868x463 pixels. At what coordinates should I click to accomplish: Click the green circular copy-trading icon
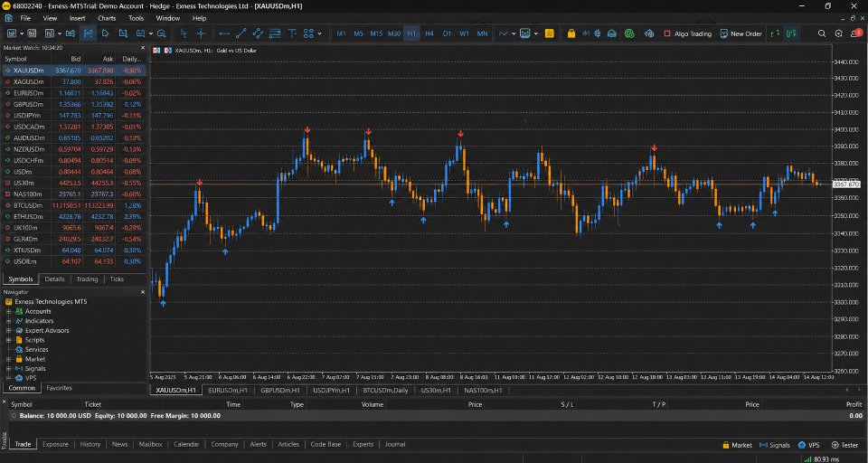[629, 33]
